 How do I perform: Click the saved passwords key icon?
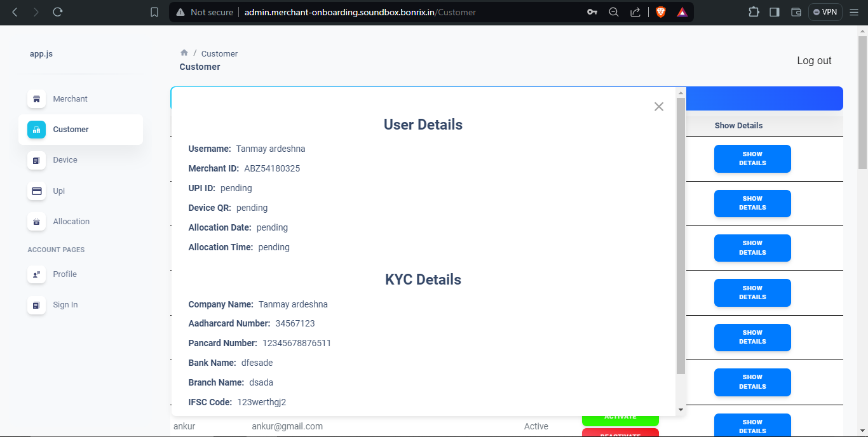tap(592, 11)
